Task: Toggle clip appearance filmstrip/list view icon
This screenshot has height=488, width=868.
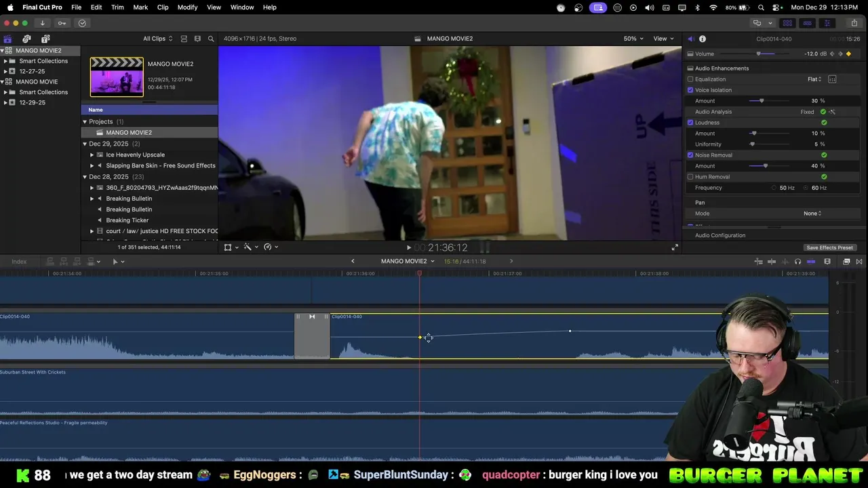Action: [184, 39]
